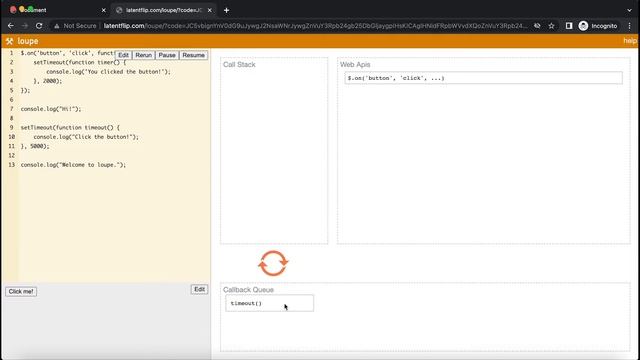Screen dimensions: 640x360
Task: Click the eye-slash tracking icon in address bar
Action: pyautogui.click(x=537, y=26)
